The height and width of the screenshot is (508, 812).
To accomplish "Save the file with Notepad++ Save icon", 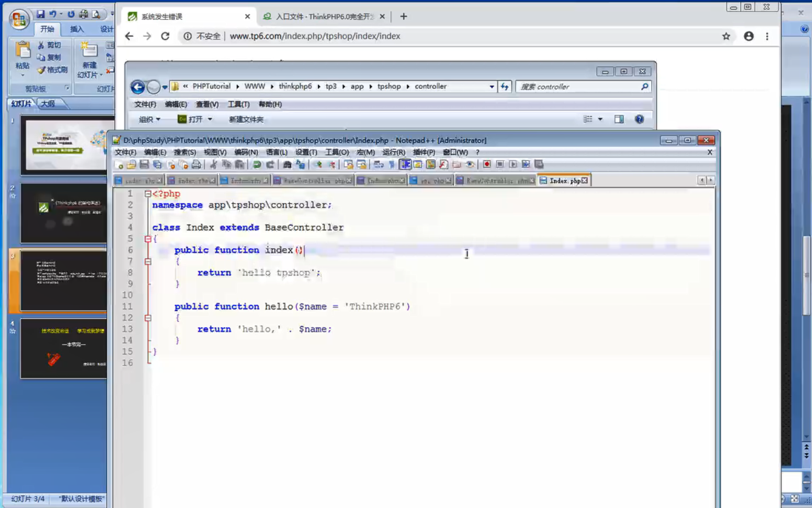I will [144, 165].
